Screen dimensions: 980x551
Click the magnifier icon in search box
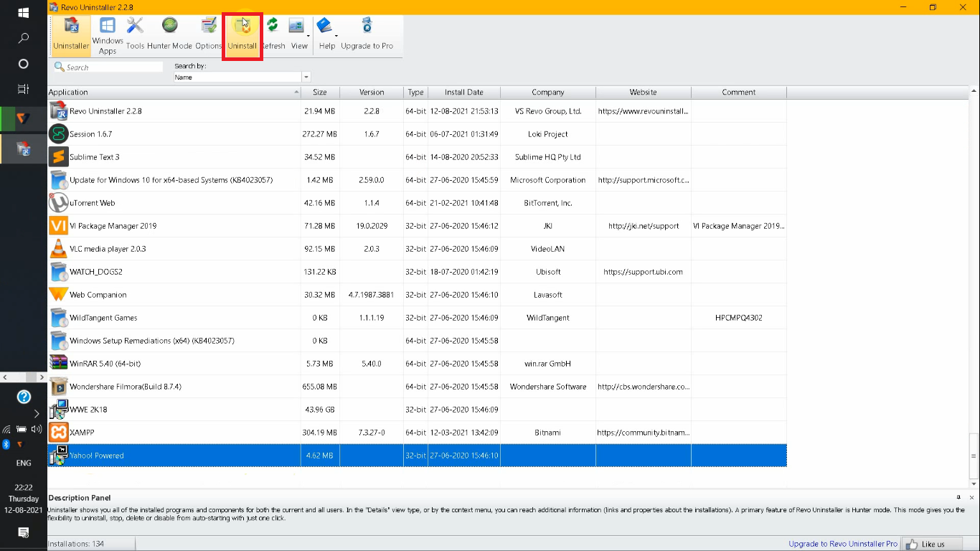coord(59,67)
